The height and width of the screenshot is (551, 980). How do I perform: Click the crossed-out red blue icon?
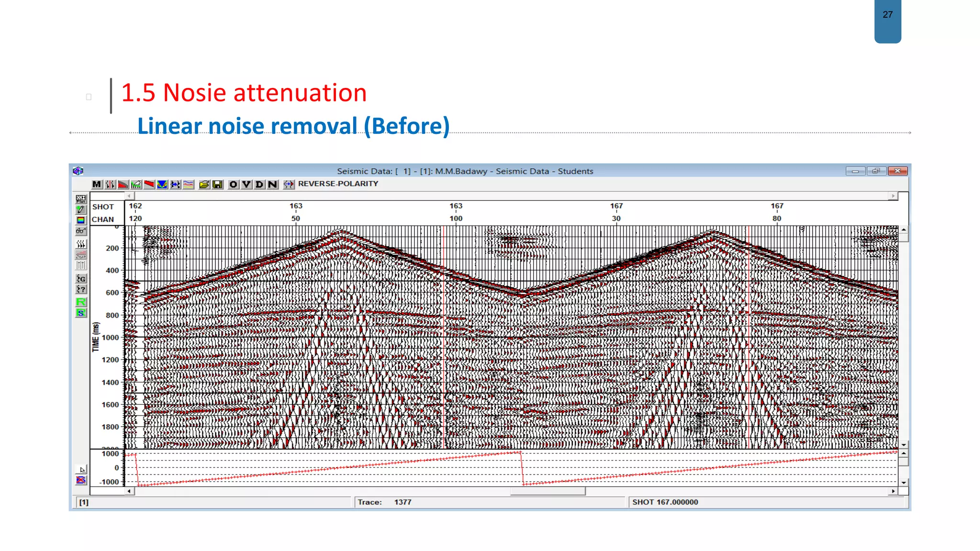tap(81, 480)
